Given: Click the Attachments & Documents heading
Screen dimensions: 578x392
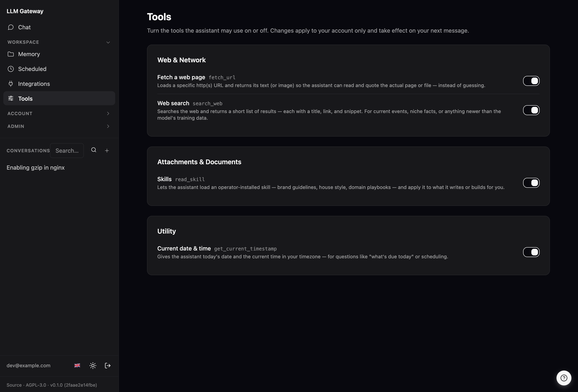Looking at the screenshot, I should coord(199,162).
